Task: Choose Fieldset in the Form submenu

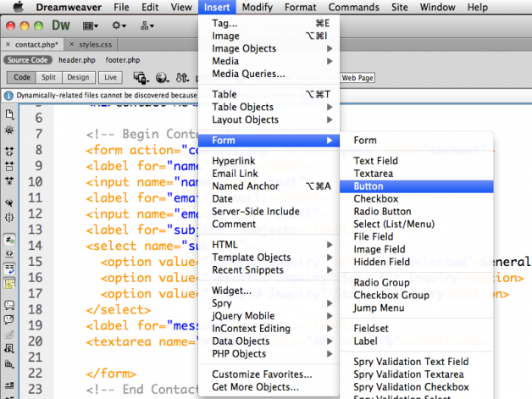Action: 416,329
